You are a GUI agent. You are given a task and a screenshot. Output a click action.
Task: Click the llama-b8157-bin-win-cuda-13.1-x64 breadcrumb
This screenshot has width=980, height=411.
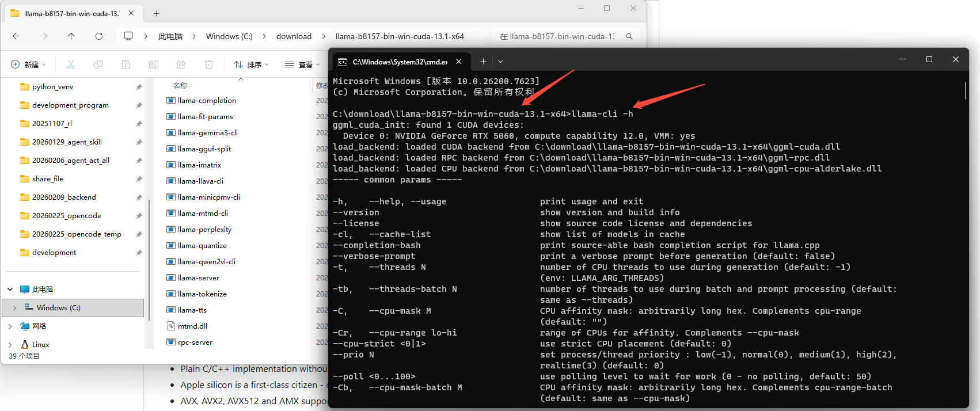tap(400, 36)
